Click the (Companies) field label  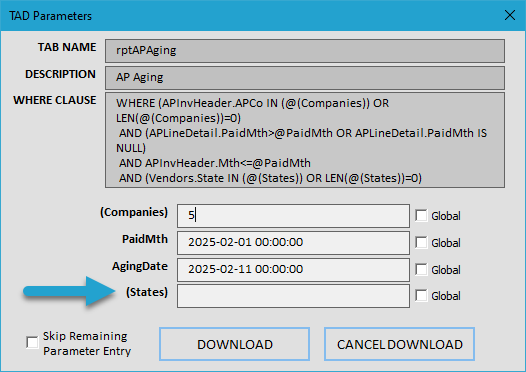[134, 212]
